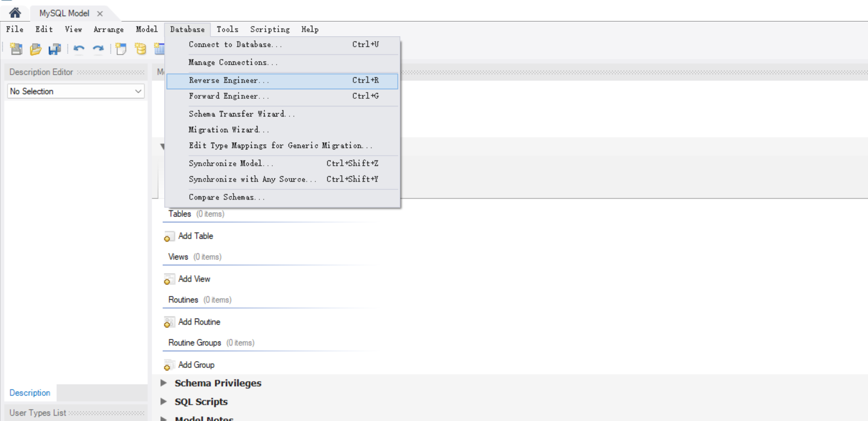868x421 pixels.
Task: Redo the last action
Action: [x=98, y=49]
